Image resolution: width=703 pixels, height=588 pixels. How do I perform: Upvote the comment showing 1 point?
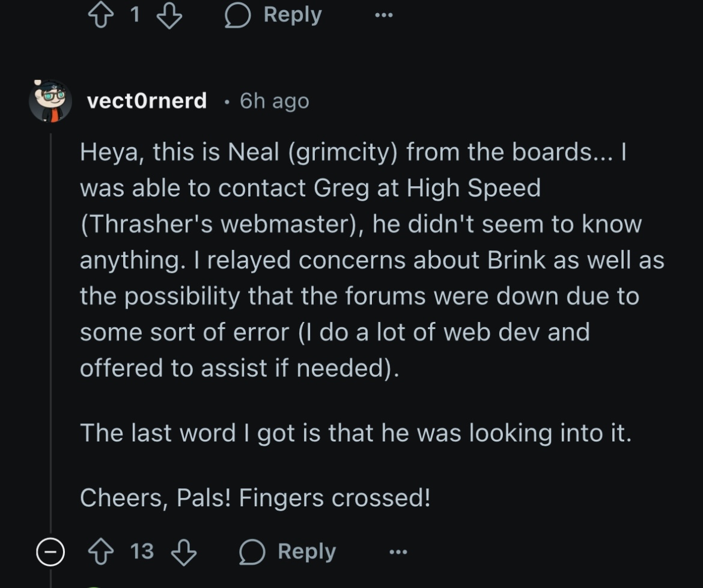click(100, 15)
